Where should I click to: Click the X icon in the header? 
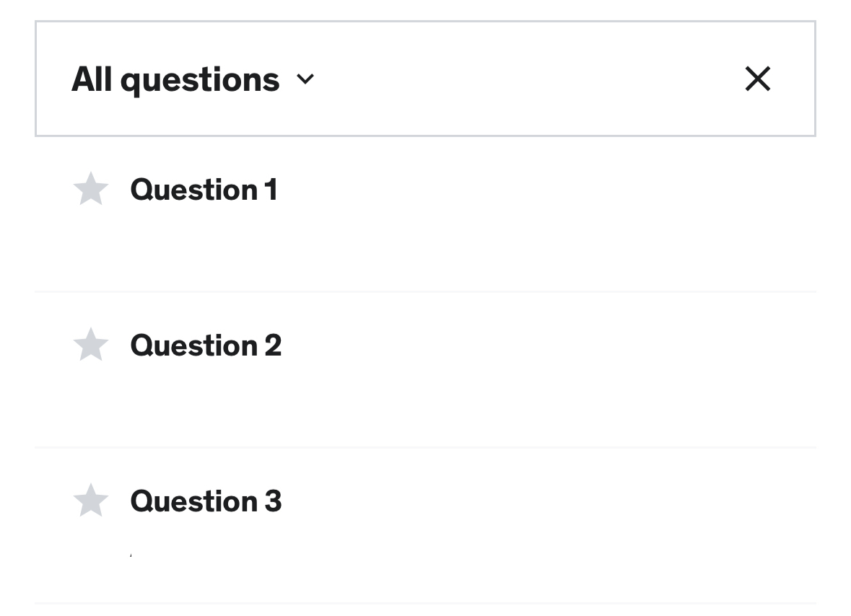(757, 79)
